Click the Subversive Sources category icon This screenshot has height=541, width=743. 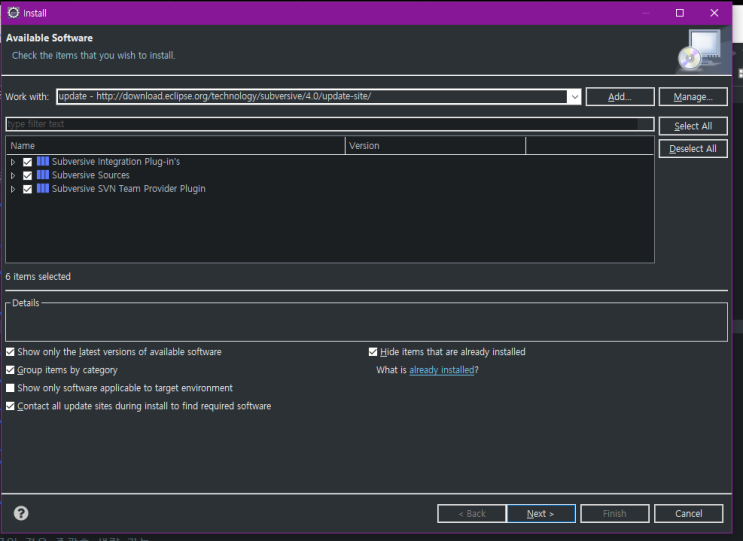tap(43, 175)
